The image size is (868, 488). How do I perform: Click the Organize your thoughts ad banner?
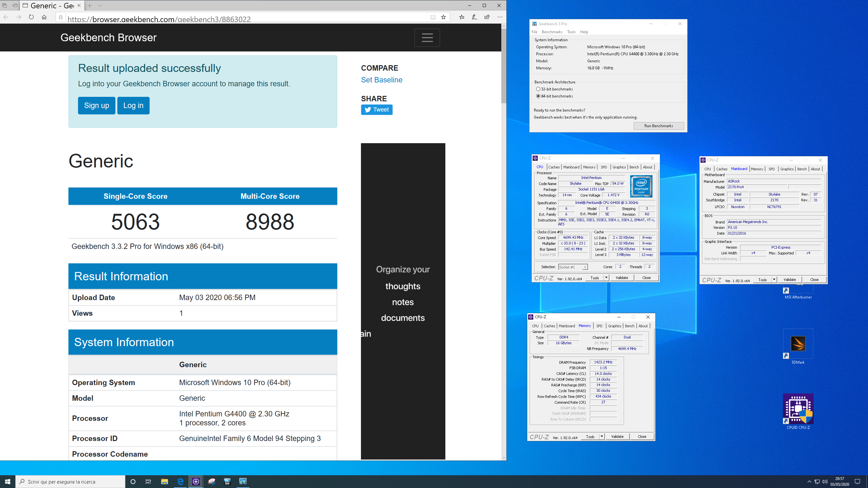click(x=403, y=301)
